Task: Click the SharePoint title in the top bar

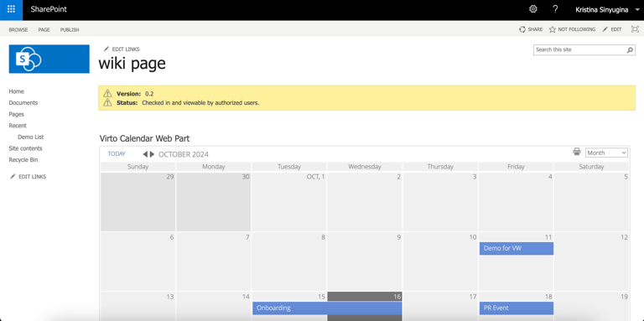Action: click(49, 9)
